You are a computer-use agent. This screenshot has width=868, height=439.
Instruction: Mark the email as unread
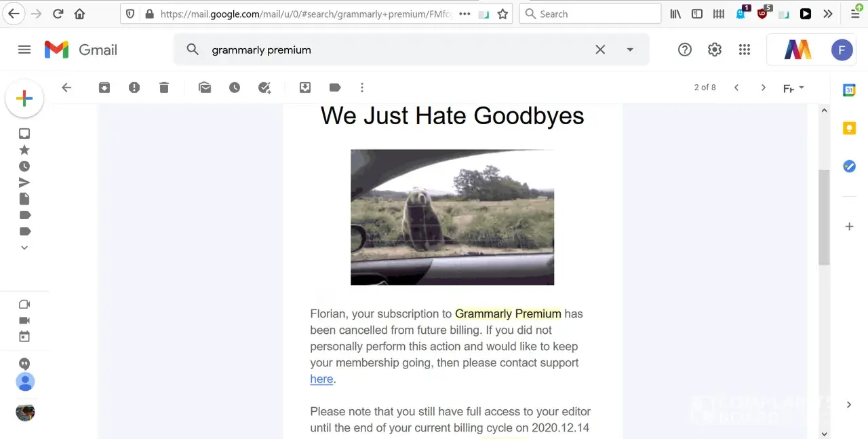point(205,88)
